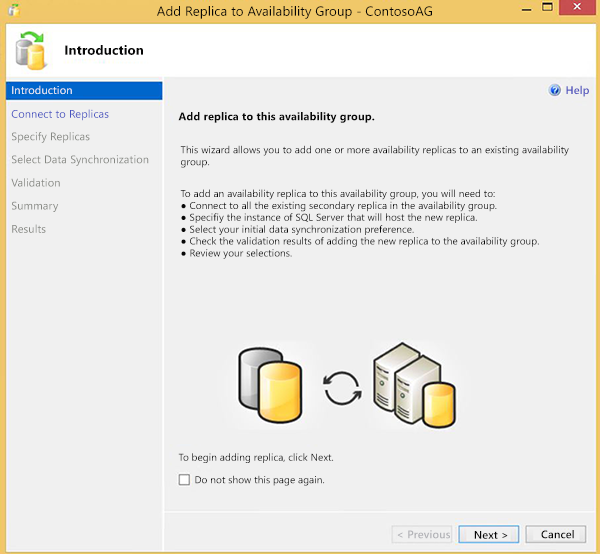Click the title bar application icon
The image size is (600, 554).
tap(15, 10)
